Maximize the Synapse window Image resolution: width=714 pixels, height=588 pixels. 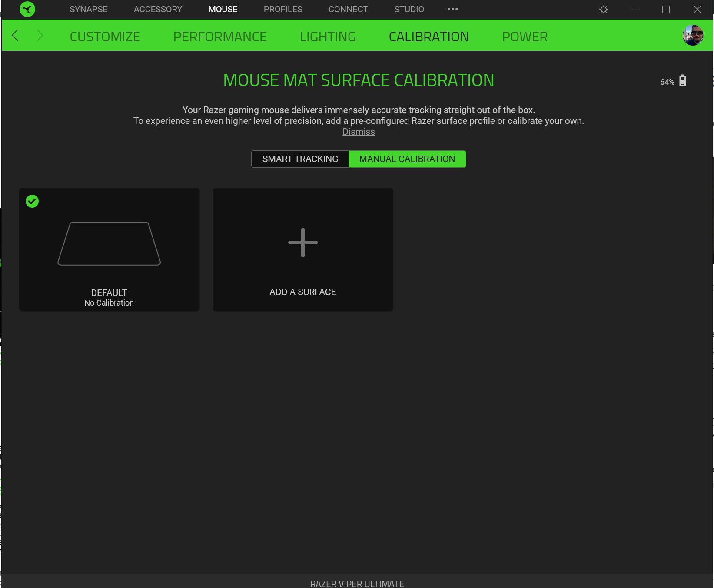666,9
